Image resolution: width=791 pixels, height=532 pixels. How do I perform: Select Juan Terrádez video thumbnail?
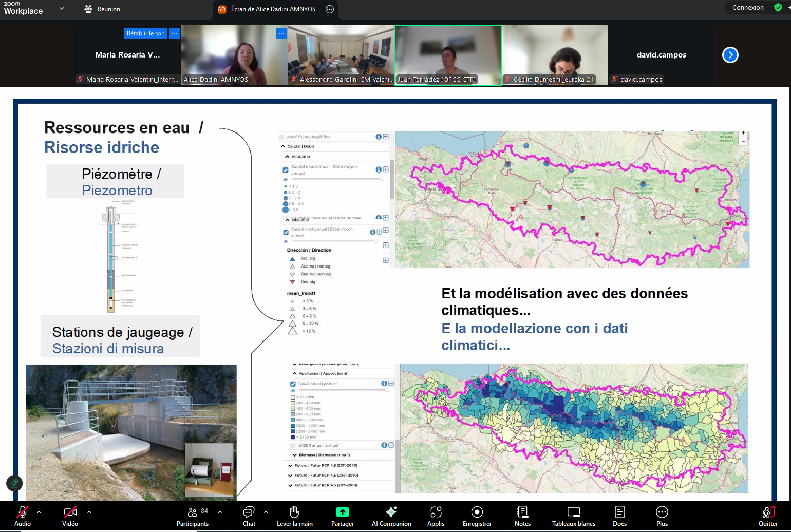click(x=448, y=55)
